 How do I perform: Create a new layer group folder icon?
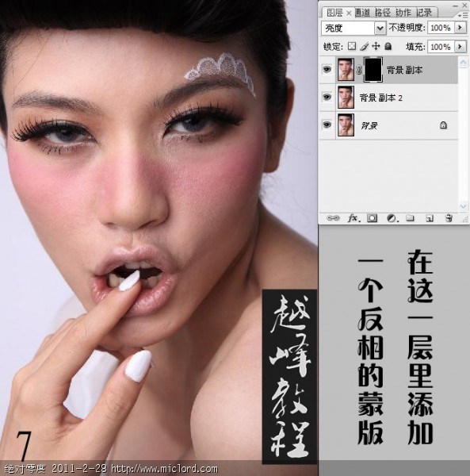click(x=410, y=218)
